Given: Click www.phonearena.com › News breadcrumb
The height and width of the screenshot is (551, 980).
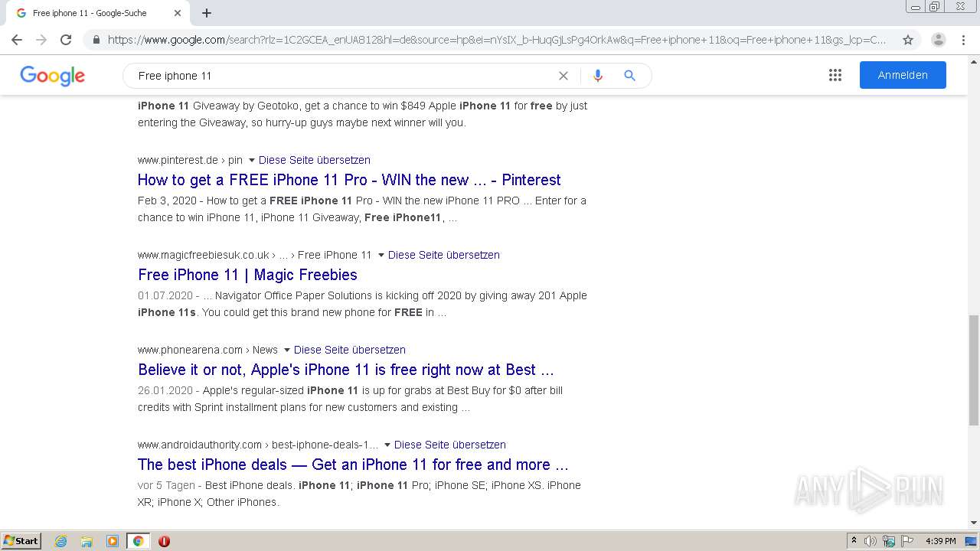Looking at the screenshot, I should 207,350.
